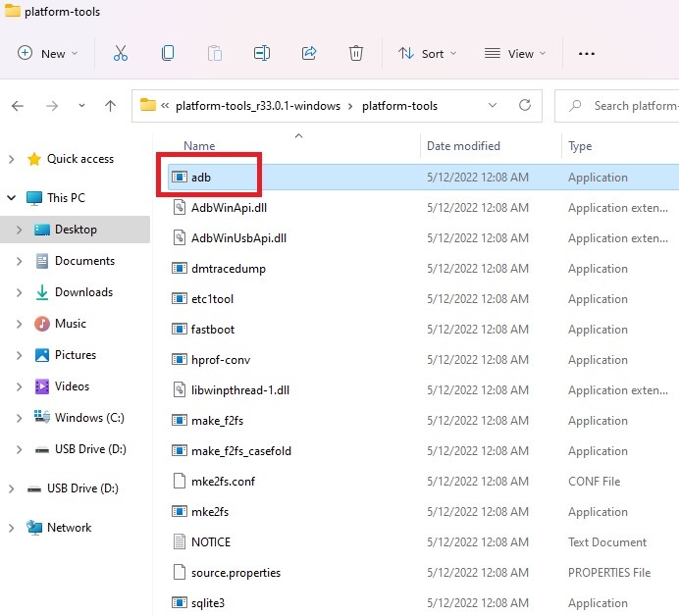679x616 pixels.
Task: Show hidden breadcrumb path chevrons
Action: click(165, 106)
